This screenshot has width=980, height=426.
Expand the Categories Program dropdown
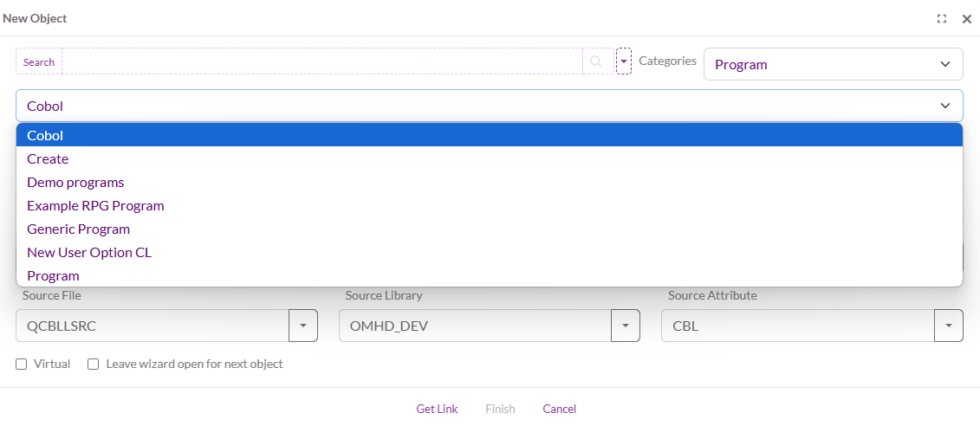click(x=833, y=64)
